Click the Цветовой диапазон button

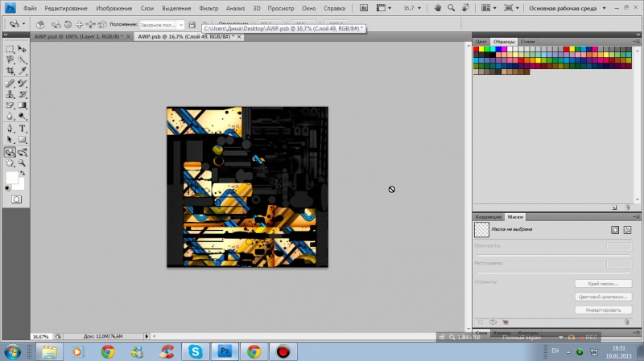click(x=603, y=297)
